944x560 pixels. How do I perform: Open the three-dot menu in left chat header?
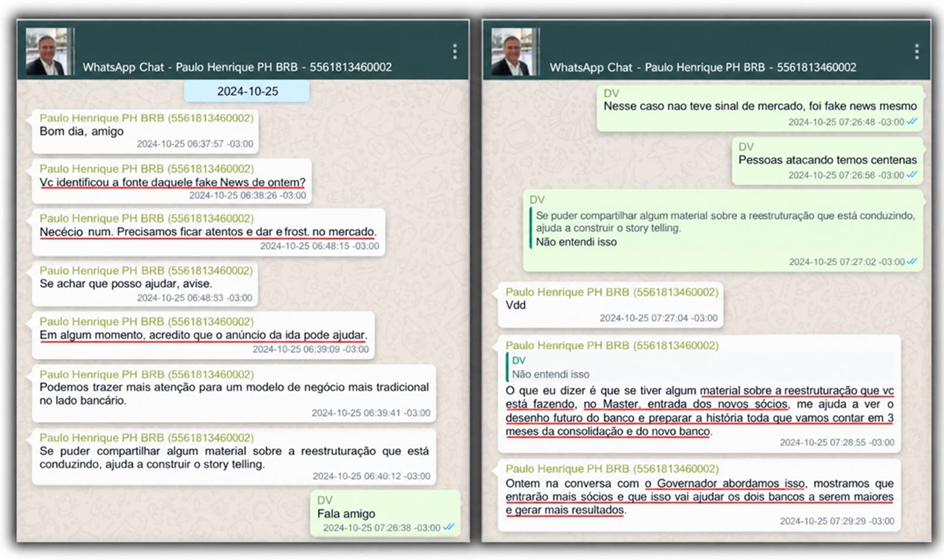coord(455,52)
